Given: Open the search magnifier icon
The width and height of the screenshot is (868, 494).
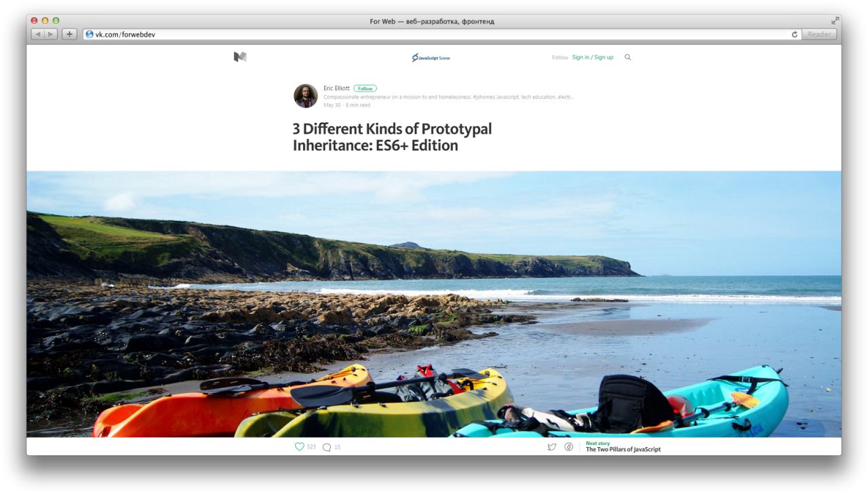Looking at the screenshot, I should 627,58.
